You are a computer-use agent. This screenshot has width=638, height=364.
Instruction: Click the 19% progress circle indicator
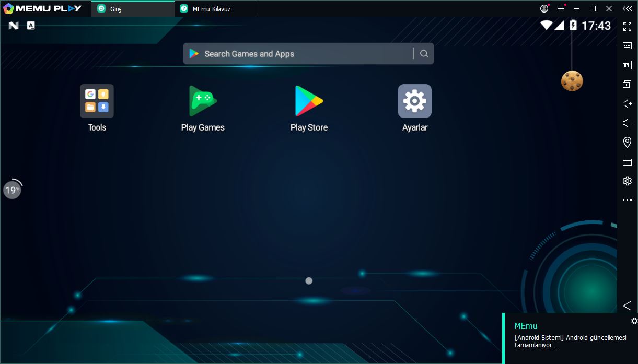click(x=12, y=190)
